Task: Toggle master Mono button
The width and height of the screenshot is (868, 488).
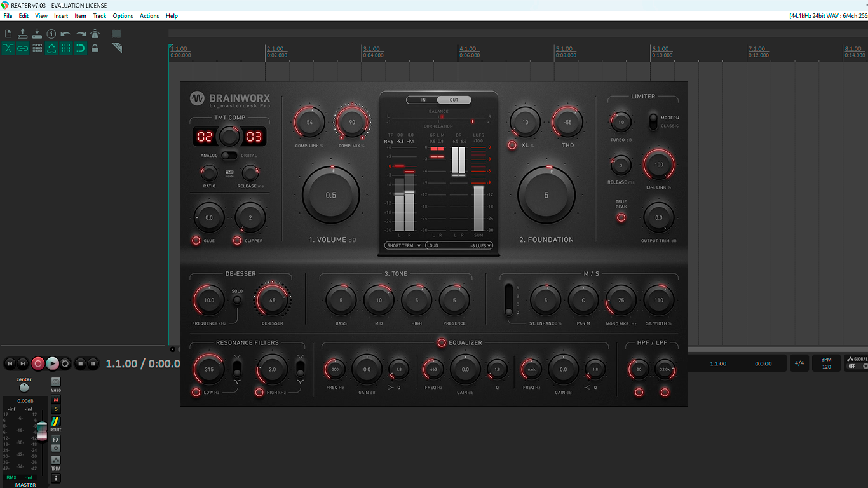Action: (x=56, y=382)
